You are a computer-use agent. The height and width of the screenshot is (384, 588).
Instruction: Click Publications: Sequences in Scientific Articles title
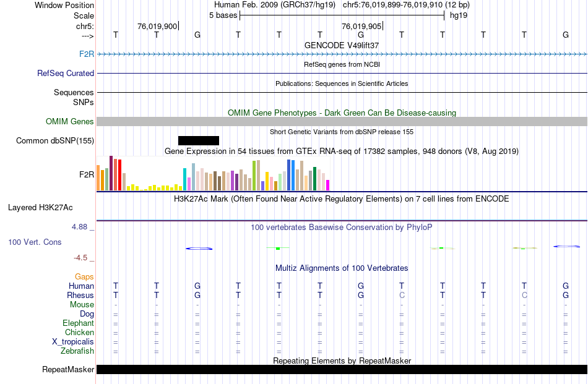(342, 83)
